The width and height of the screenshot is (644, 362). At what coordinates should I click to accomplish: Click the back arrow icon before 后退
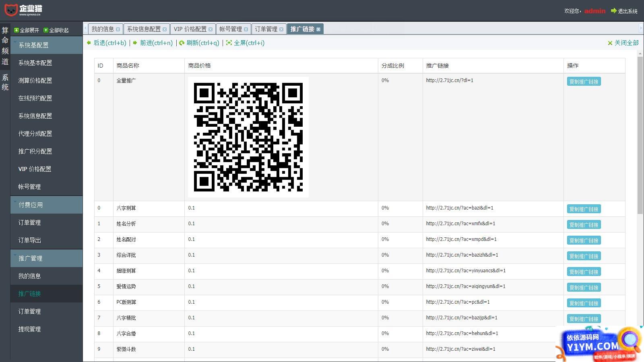tap(89, 43)
